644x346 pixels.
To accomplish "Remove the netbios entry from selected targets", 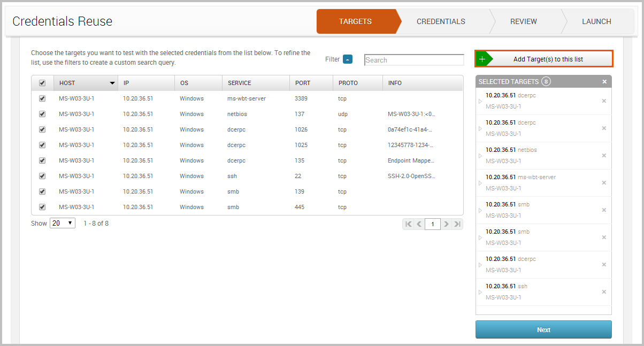I will (604, 156).
